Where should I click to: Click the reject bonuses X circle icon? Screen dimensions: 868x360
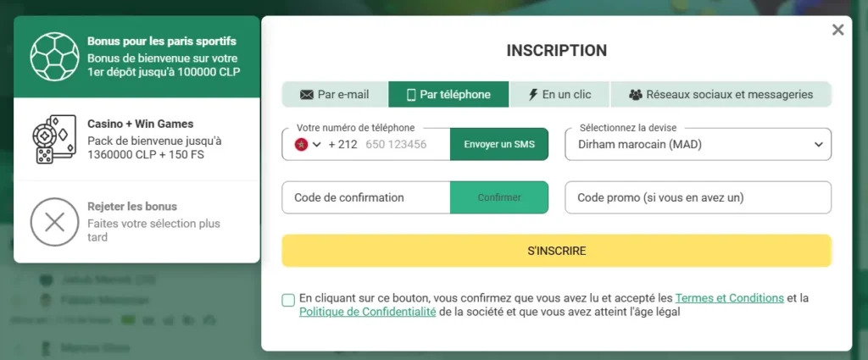[54, 222]
